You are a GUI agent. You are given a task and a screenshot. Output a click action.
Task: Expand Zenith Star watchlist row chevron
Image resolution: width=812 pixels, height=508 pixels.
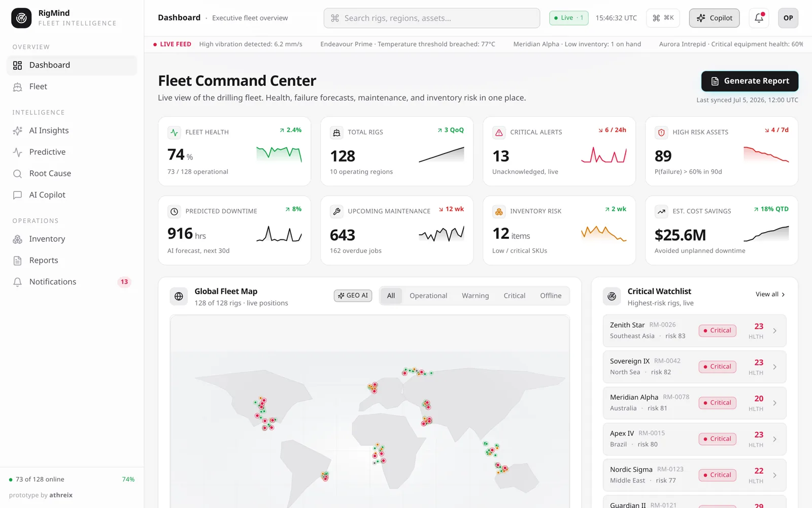(775, 331)
